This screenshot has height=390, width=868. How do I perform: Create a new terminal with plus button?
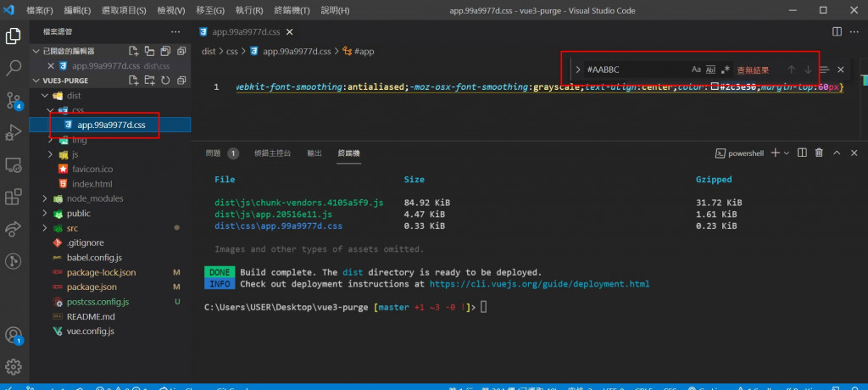point(775,153)
